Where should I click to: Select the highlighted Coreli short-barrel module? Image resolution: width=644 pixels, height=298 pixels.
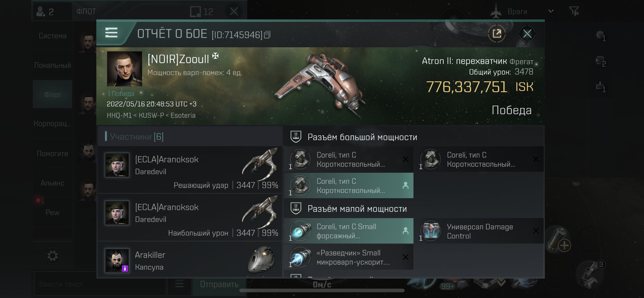349,185
